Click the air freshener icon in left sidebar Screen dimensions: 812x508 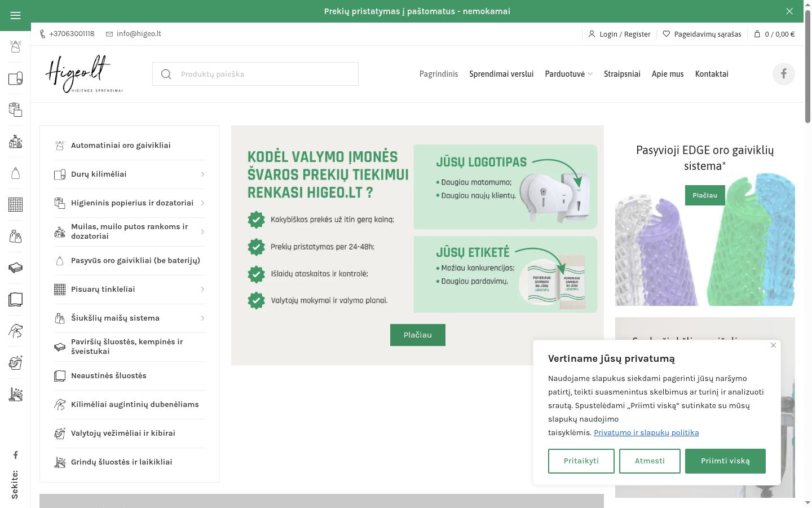(x=15, y=47)
